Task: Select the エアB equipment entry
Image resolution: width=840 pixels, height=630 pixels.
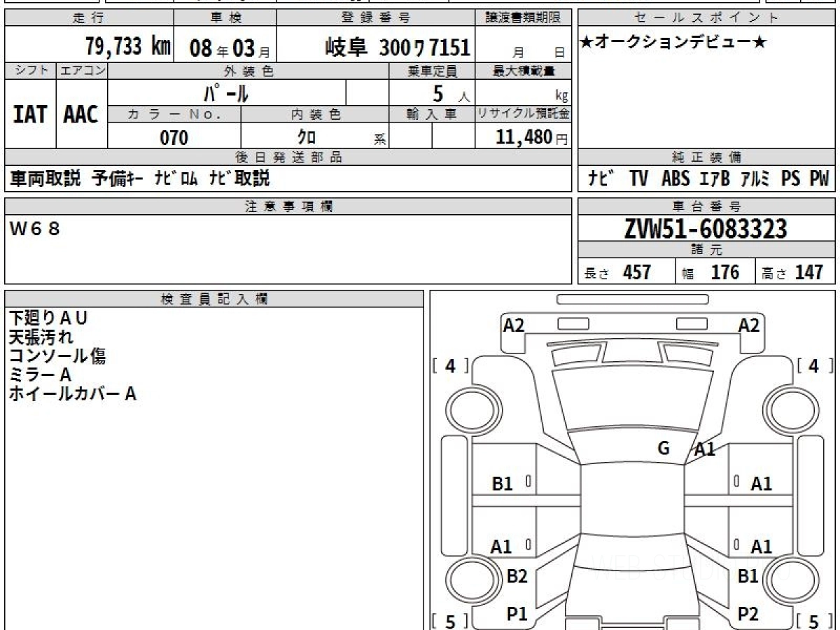Action: [714, 179]
